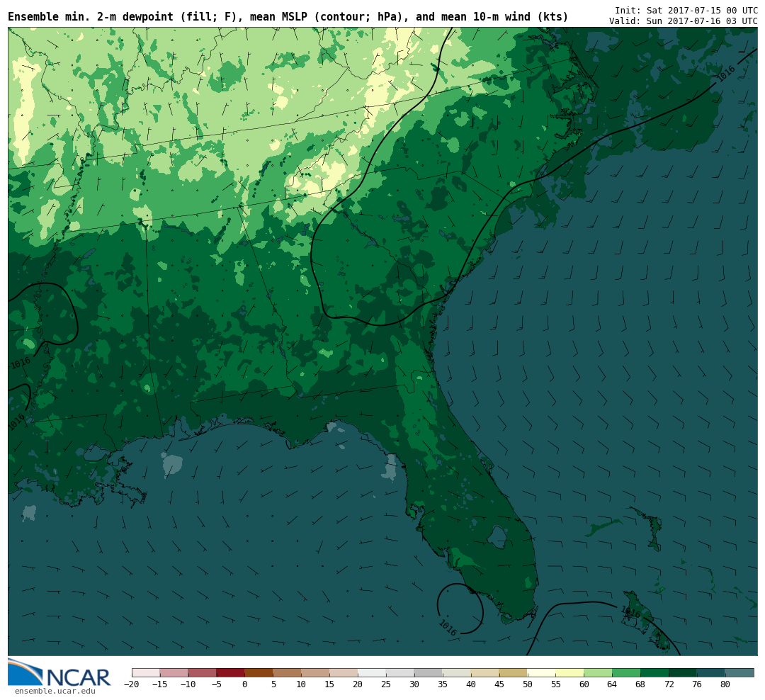The height and width of the screenshot is (700, 765).
Task: Pick the 55 to 60 yellow legend swatch
Action: (570, 672)
